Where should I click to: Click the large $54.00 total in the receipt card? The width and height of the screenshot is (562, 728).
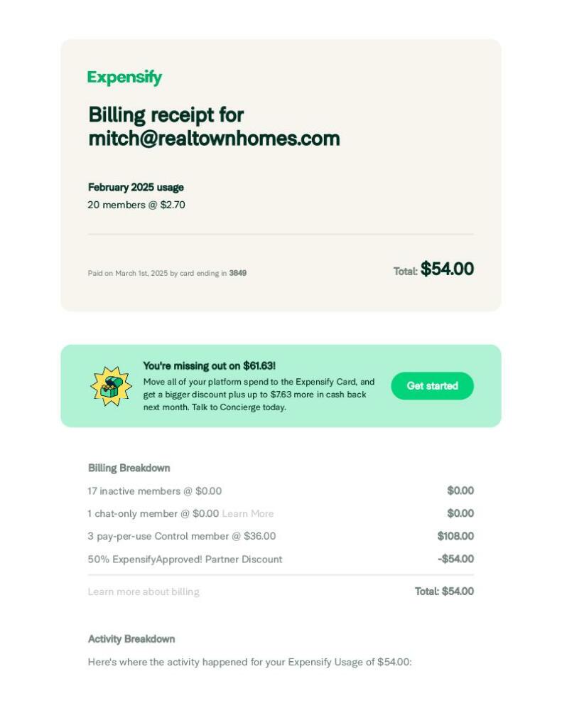[447, 269]
